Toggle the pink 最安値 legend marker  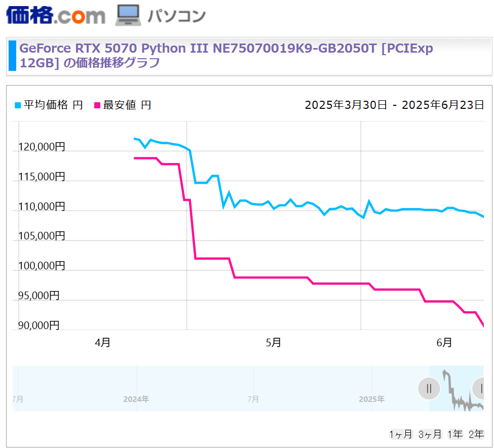click(97, 105)
